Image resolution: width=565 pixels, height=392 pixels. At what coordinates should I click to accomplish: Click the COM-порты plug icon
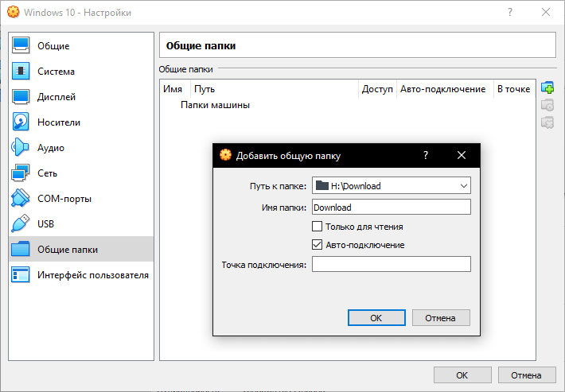[20, 198]
